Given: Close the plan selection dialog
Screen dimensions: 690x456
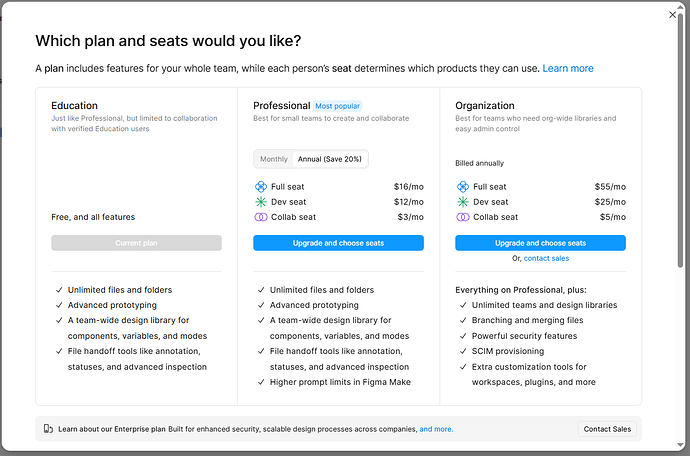Looking at the screenshot, I should [x=672, y=15].
